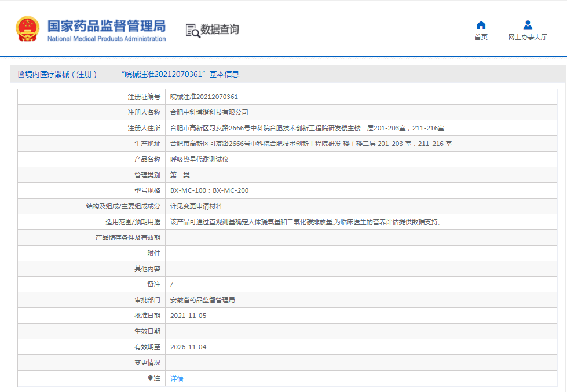Open the 详情 link in the last row
Image resolution: width=567 pixels, height=392 pixels.
[177, 378]
